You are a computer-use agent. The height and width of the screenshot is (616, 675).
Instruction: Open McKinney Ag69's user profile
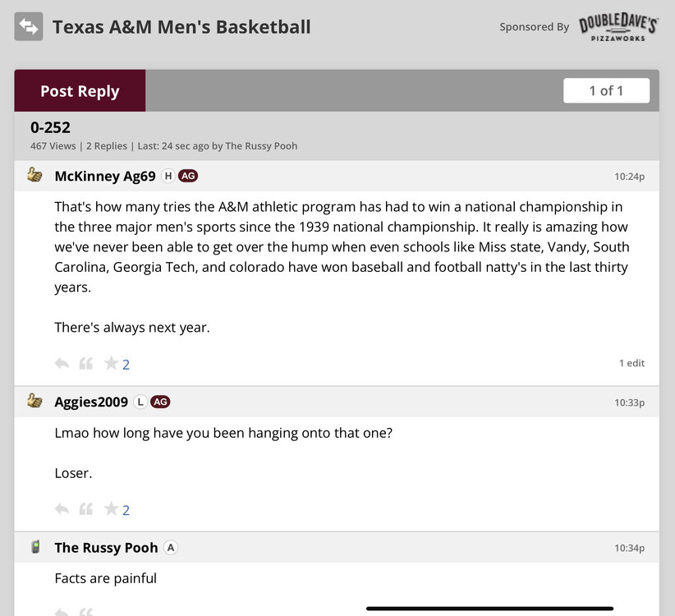coord(105,176)
